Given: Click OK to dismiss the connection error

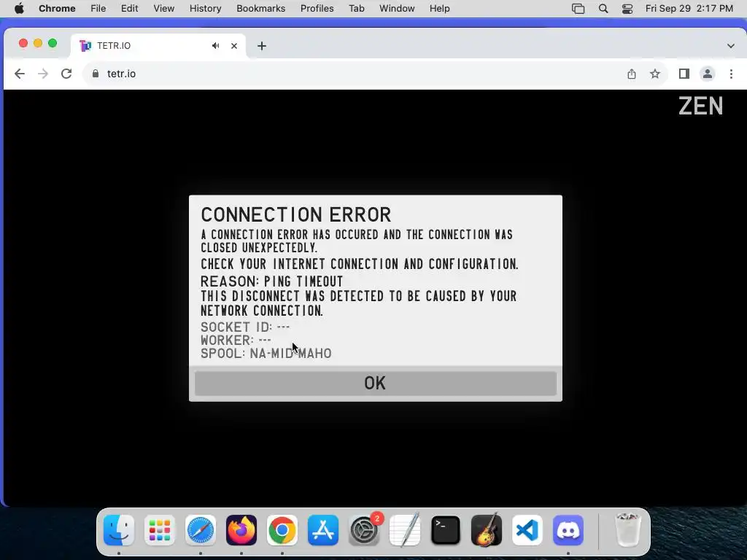Looking at the screenshot, I should [x=376, y=384].
